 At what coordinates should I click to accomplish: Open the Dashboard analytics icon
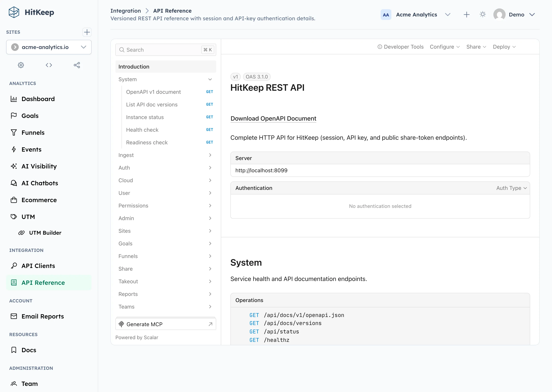coord(14,99)
